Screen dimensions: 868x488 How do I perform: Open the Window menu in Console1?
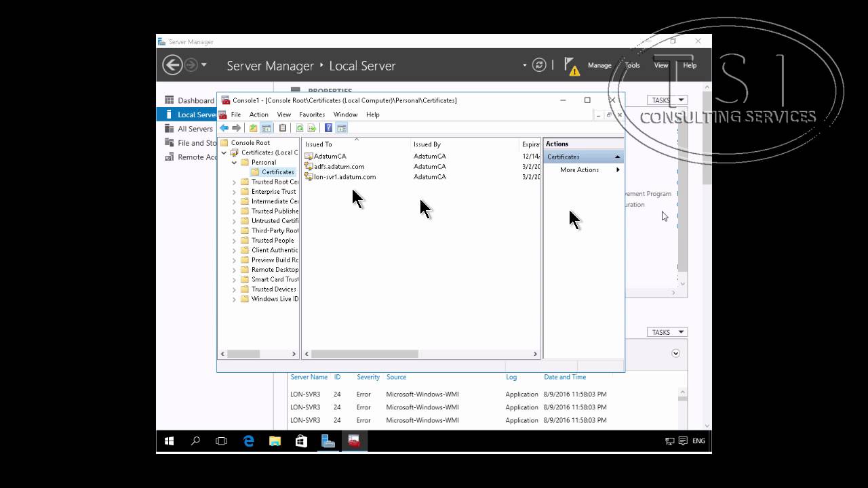point(345,115)
